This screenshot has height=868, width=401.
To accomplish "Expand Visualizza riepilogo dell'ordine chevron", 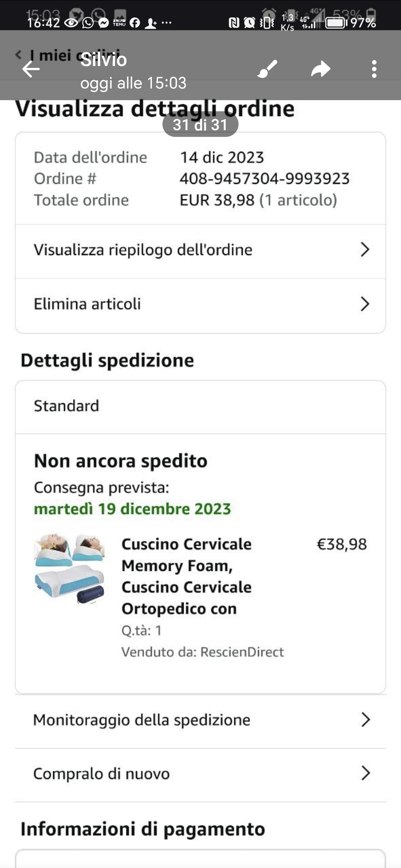I will coord(365,250).
